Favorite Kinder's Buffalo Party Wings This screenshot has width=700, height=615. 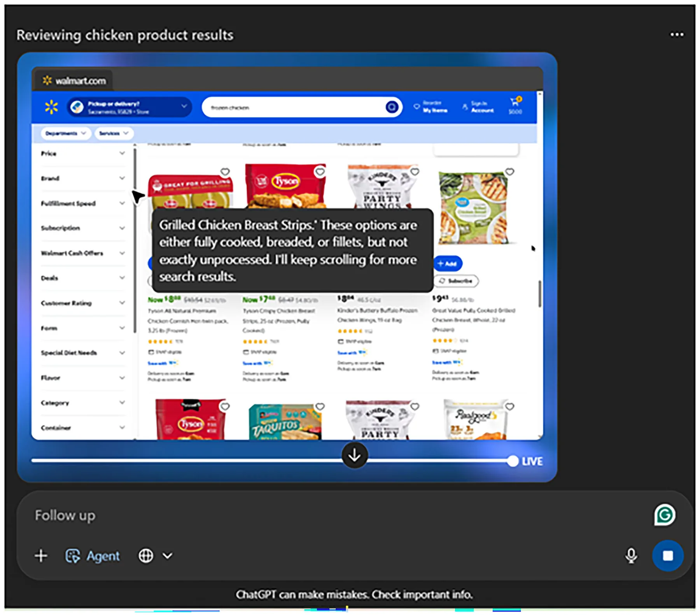click(x=415, y=172)
